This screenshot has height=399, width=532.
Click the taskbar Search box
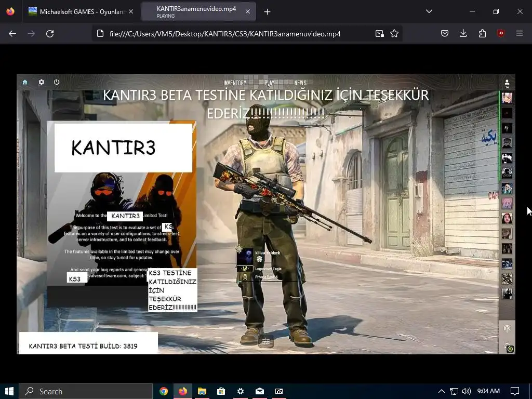click(86, 391)
